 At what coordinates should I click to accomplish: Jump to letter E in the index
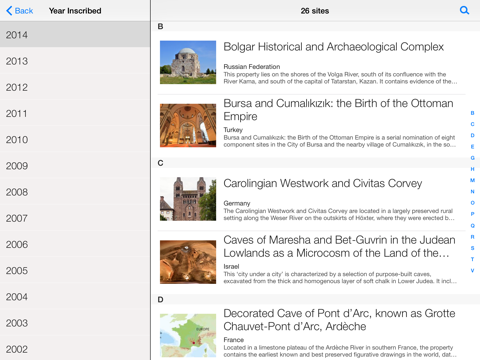(472, 147)
